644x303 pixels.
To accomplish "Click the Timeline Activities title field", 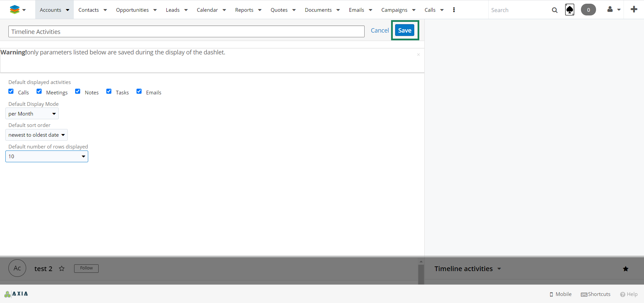I will point(186,32).
